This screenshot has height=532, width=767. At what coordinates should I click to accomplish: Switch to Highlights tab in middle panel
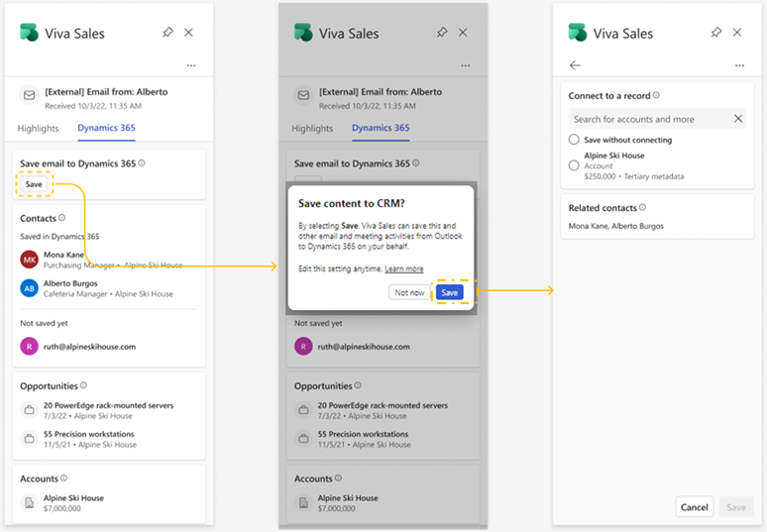coord(312,128)
